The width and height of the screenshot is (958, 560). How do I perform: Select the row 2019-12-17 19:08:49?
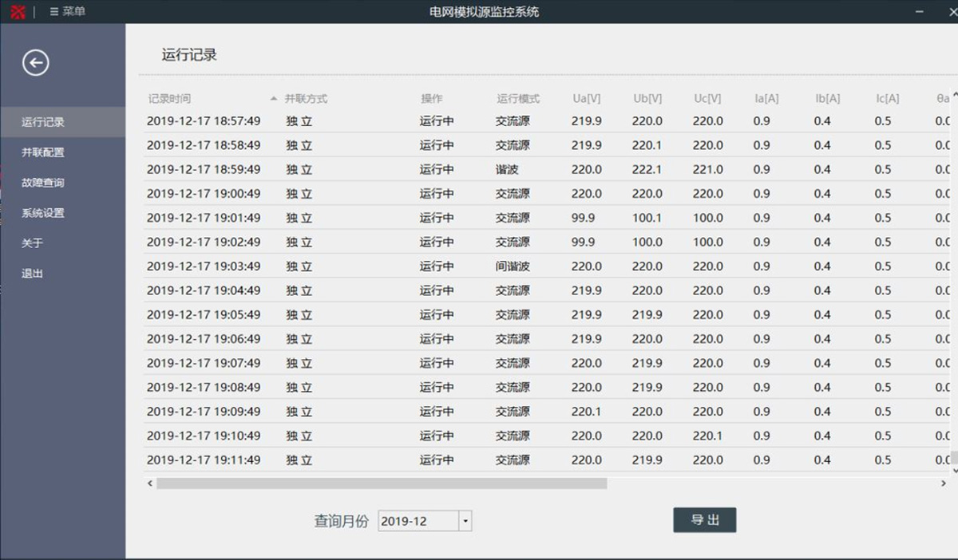point(548,387)
